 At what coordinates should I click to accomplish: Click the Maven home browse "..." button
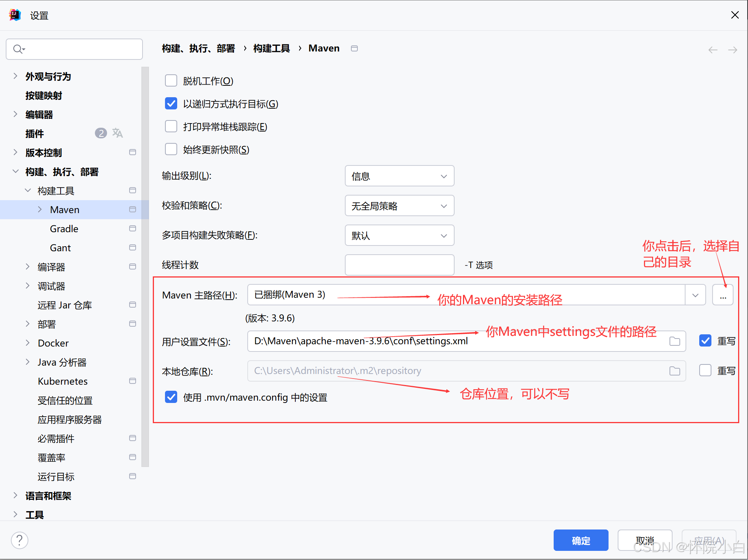(722, 295)
